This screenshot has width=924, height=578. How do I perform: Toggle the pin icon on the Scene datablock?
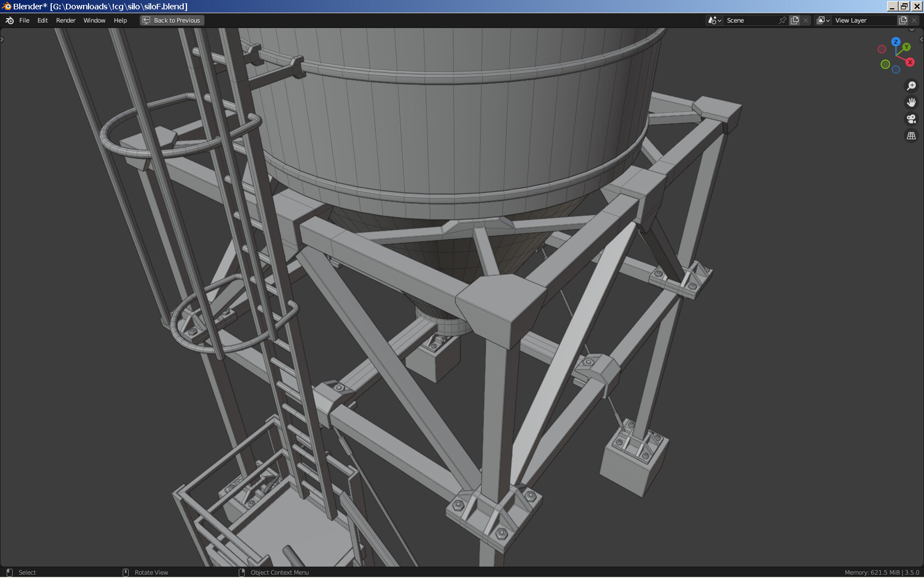(x=782, y=20)
